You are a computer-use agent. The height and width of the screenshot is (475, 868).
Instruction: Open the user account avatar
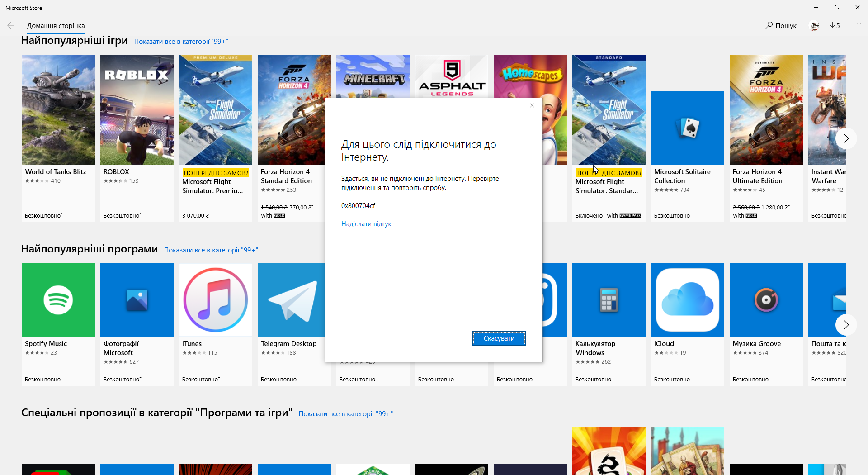pyautogui.click(x=815, y=26)
